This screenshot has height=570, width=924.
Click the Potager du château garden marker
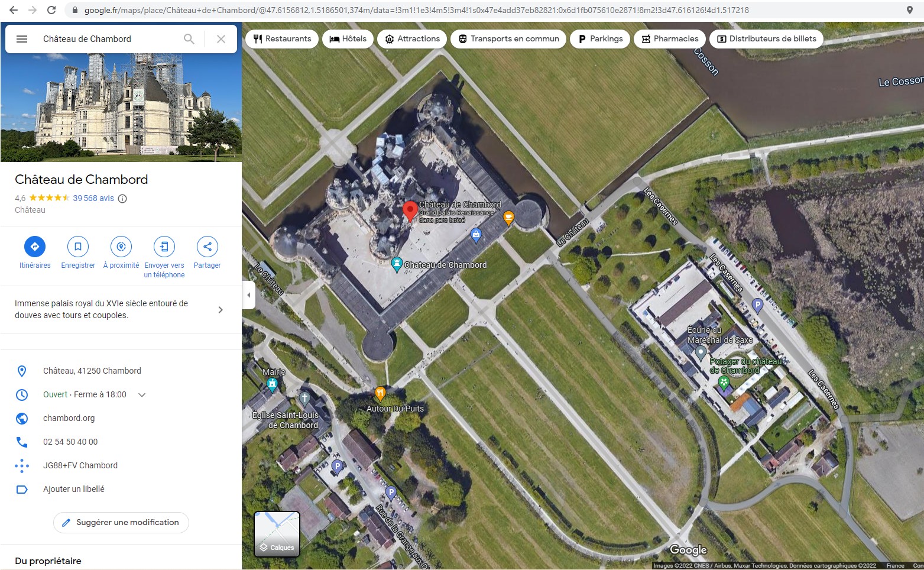click(724, 384)
